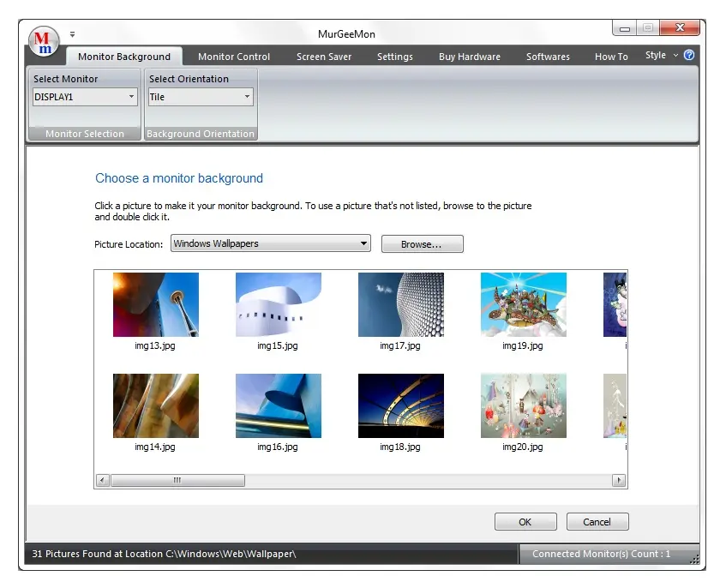Open the Screen Saver tab
The height and width of the screenshot is (588, 726).
click(324, 57)
